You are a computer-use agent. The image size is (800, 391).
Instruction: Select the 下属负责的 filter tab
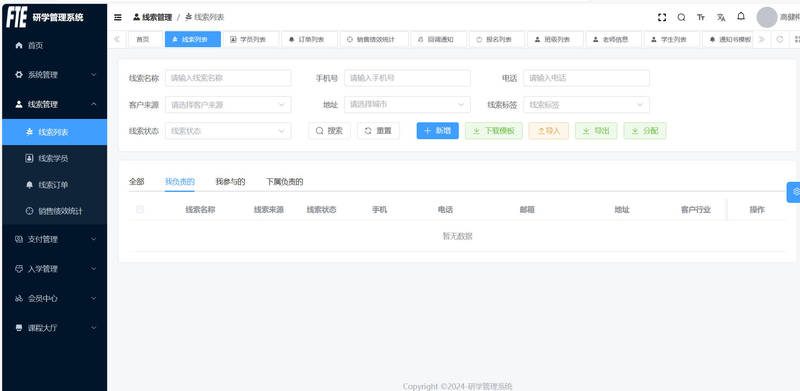[x=285, y=181]
